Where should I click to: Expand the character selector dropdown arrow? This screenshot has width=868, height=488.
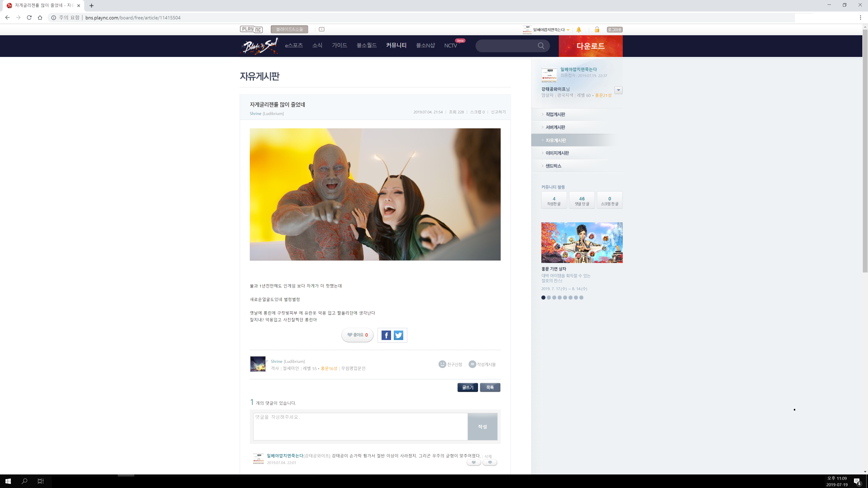click(618, 90)
